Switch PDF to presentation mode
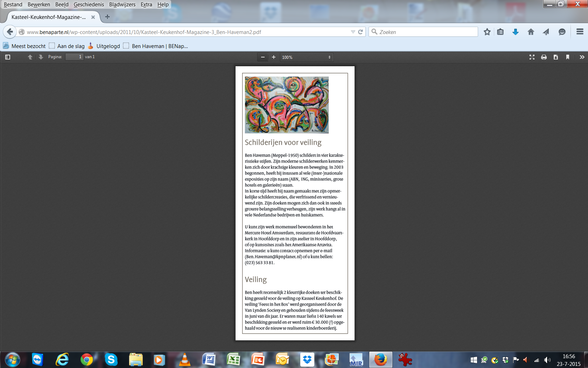588x368 pixels. coord(532,57)
